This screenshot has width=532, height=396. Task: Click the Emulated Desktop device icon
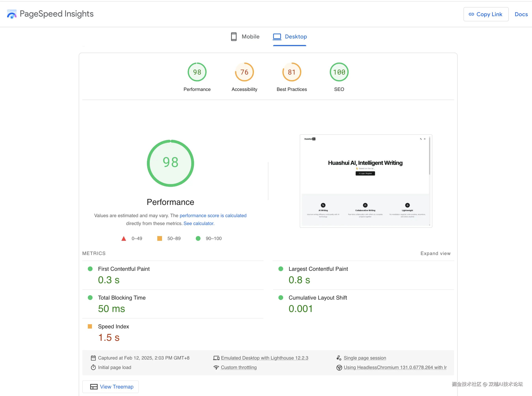coord(216,358)
